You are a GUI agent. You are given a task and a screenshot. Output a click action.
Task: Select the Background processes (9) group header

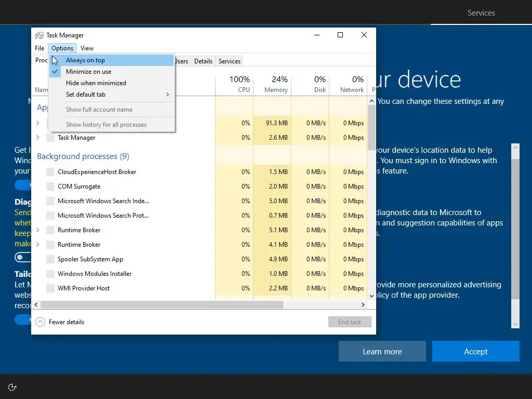83,156
